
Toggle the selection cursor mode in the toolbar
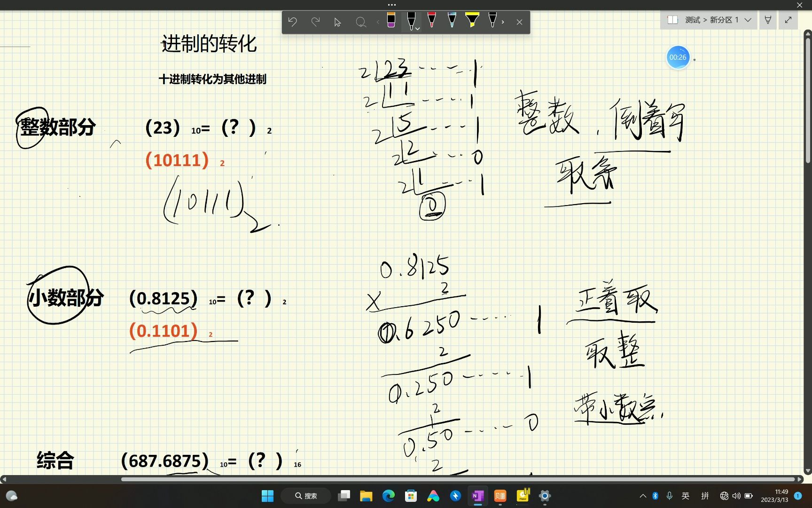(x=336, y=22)
